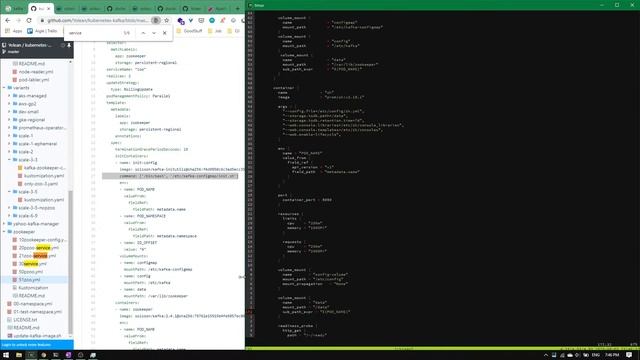Click the repository name in the Octotree header
This screenshot has height=360, width=640.
tap(30, 45)
